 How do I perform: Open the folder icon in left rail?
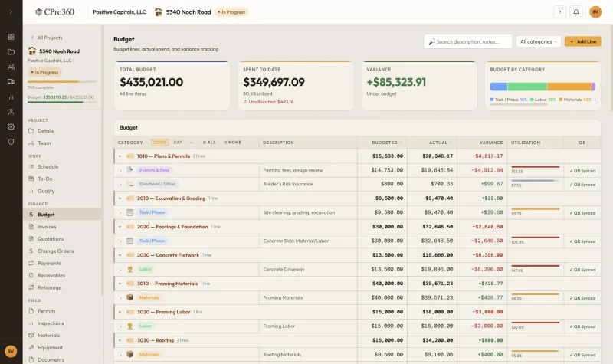click(11, 51)
